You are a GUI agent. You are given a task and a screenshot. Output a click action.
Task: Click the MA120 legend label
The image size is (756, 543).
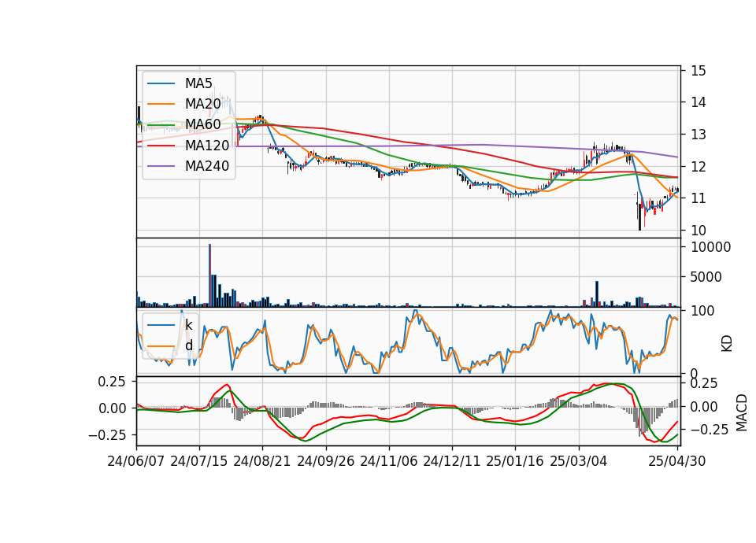207,145
